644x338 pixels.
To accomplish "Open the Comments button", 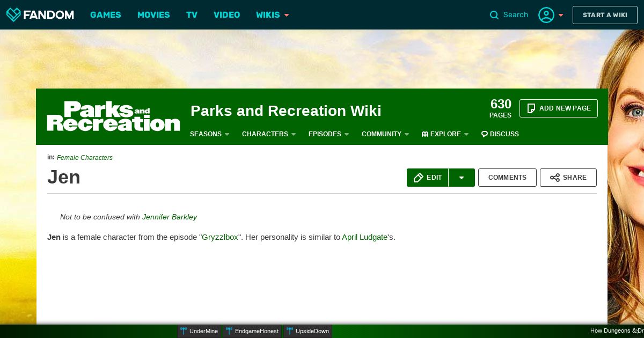I will click(507, 178).
